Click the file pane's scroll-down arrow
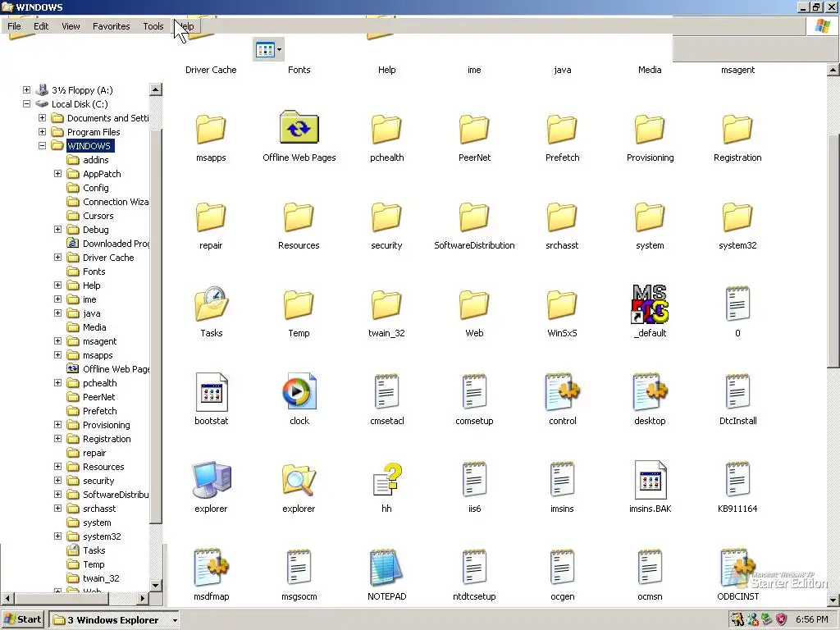 point(833,600)
